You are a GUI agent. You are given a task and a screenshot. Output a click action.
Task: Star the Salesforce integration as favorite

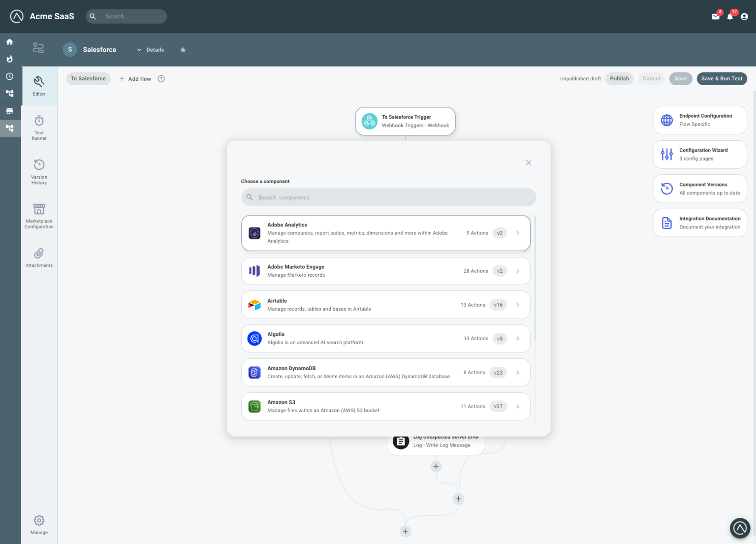click(x=183, y=50)
